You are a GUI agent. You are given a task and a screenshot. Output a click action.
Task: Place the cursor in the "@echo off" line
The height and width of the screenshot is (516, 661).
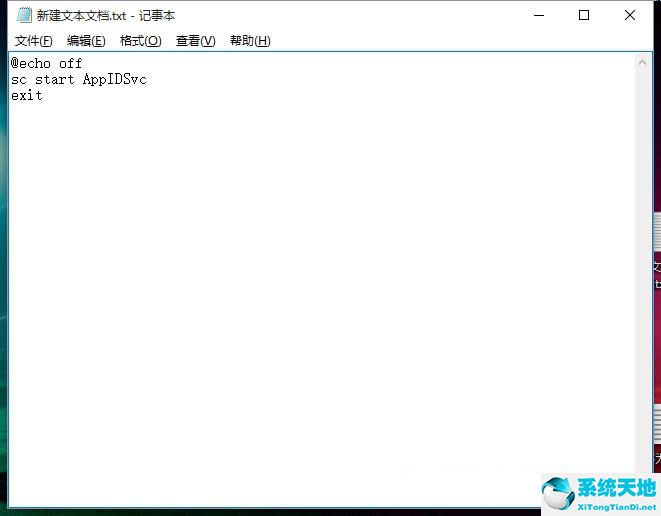pos(47,63)
